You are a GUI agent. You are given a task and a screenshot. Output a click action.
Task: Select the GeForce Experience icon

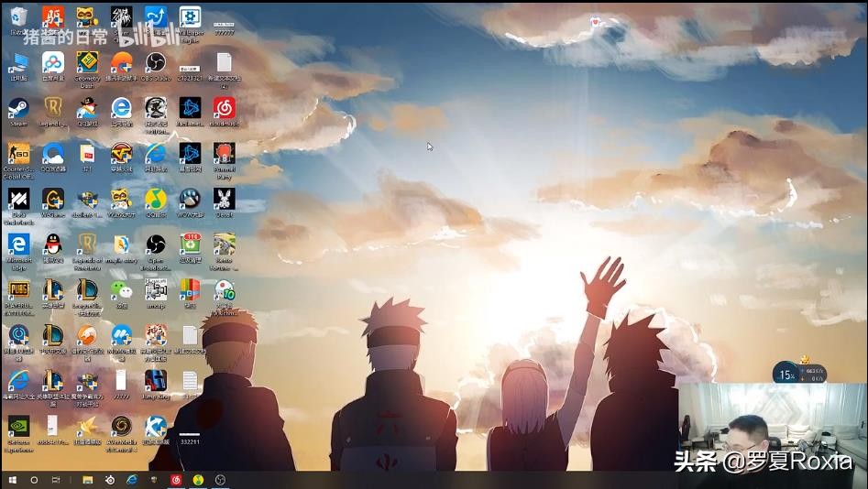[18, 426]
